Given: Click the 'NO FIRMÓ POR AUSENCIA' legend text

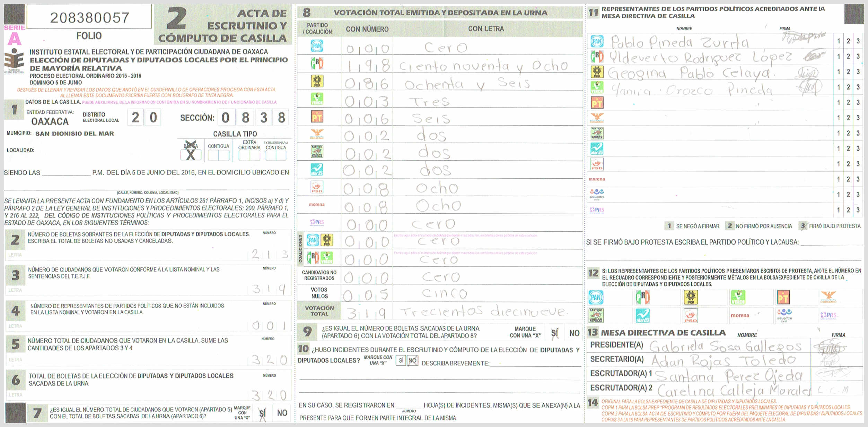Looking at the screenshot, I should (764, 226).
